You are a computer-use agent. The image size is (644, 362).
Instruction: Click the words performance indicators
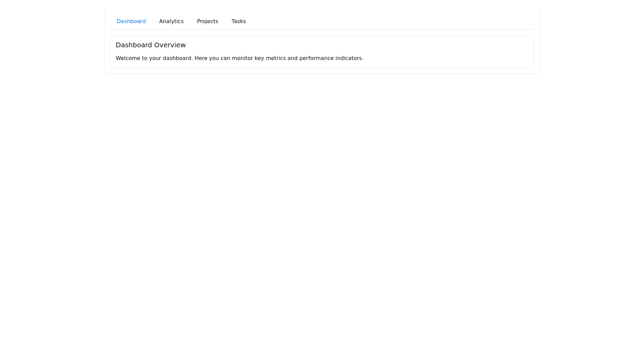click(331, 58)
